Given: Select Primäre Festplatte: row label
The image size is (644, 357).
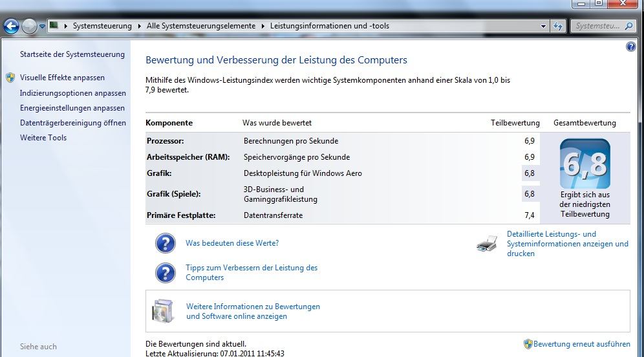Looking at the screenshot, I should pos(181,215).
